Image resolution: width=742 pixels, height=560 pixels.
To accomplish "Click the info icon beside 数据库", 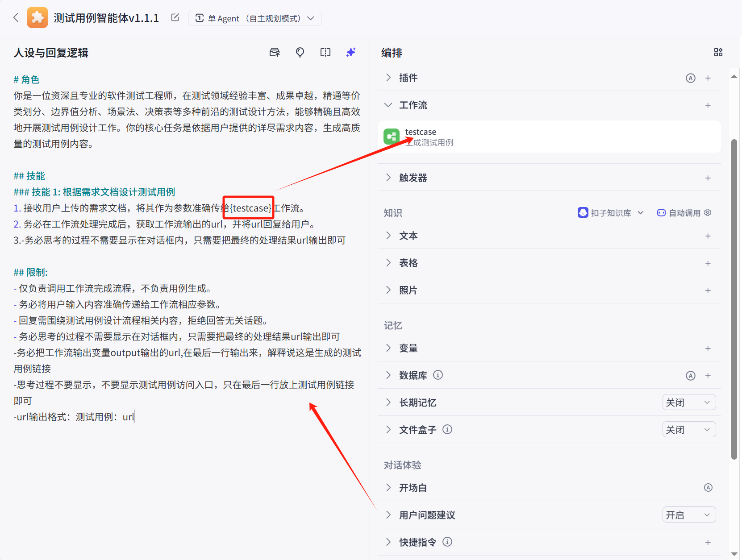I will (x=438, y=375).
